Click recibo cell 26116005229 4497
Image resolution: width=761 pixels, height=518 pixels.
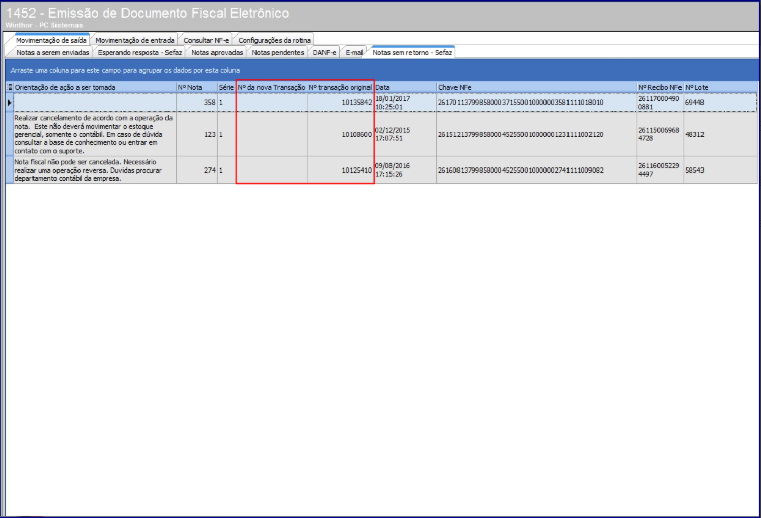(x=660, y=170)
